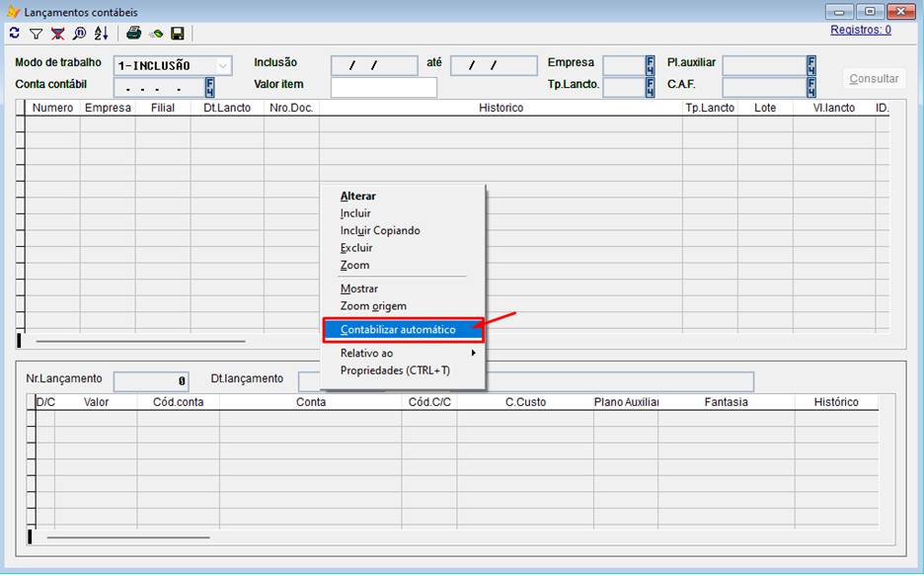Click the printer icon
Screen dimensions: 924x576
coord(133,34)
